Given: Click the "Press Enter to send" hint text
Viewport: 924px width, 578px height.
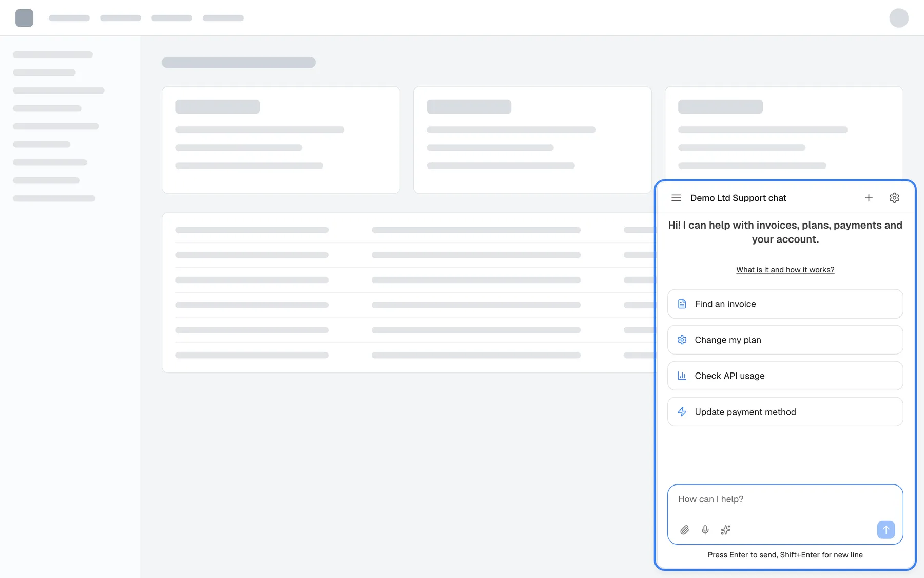Looking at the screenshot, I should (x=785, y=555).
